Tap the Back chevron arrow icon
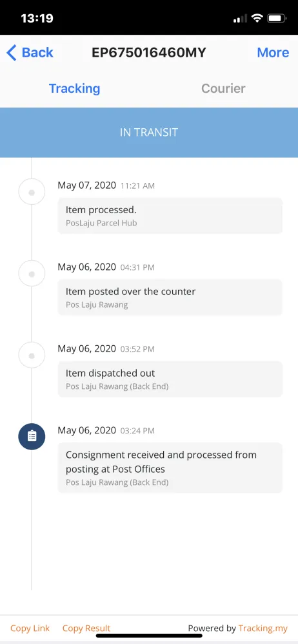 [x=12, y=53]
